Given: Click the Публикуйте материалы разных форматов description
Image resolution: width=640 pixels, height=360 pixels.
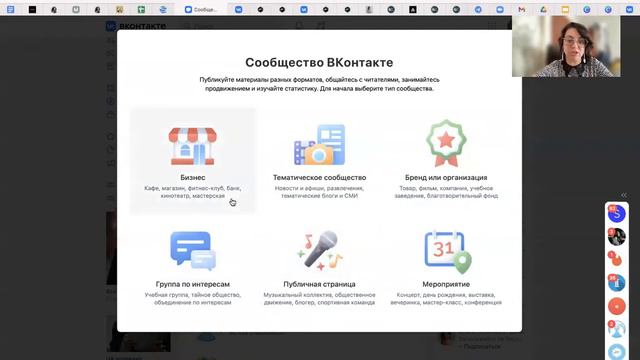Looking at the screenshot, I should 319,84.
